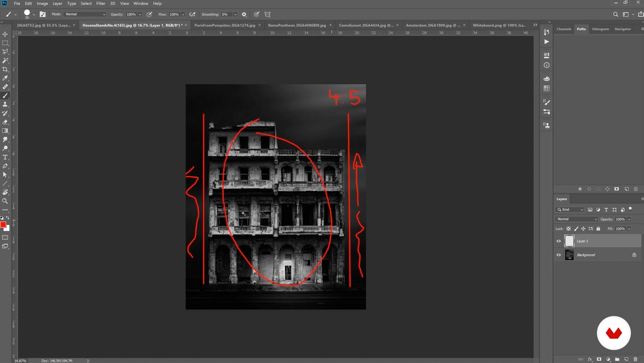The image size is (644, 363).
Task: Toggle lock transparent pixels in Layers panel
Action: tap(568, 229)
